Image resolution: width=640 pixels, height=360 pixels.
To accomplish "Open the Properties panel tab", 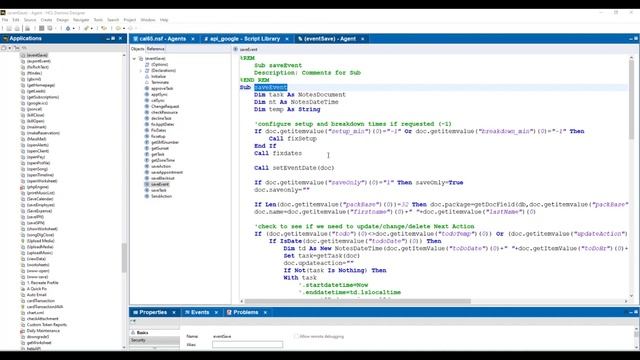I will click(153, 312).
